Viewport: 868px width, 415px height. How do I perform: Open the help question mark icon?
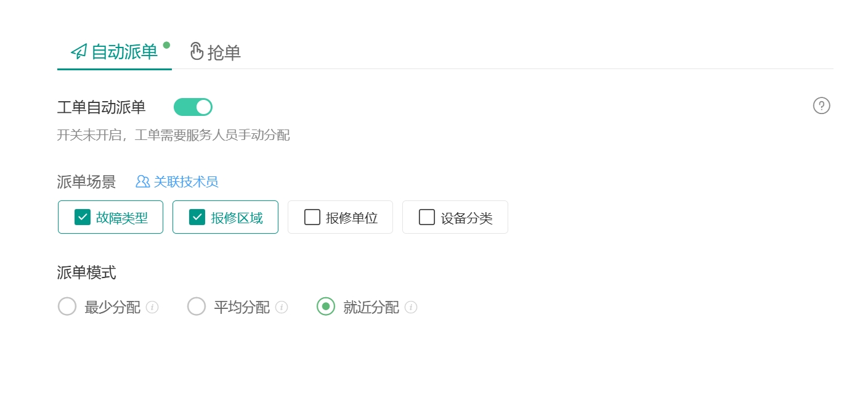822,105
